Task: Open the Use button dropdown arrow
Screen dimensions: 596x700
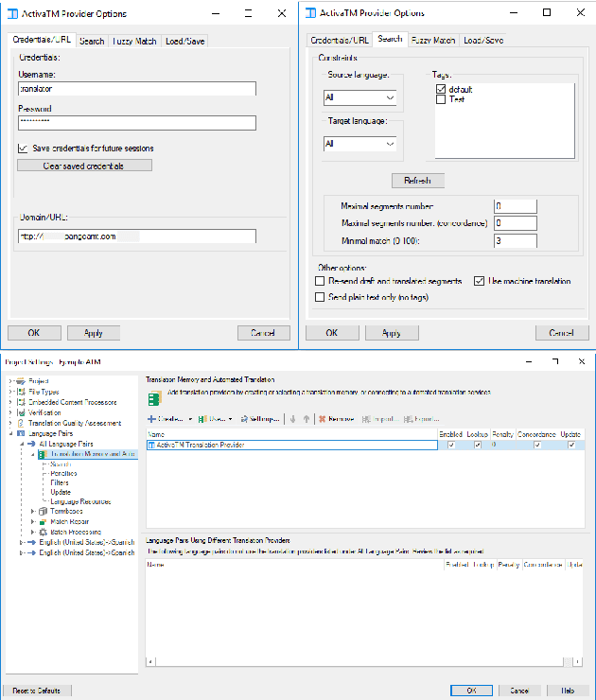Action: 231,419
